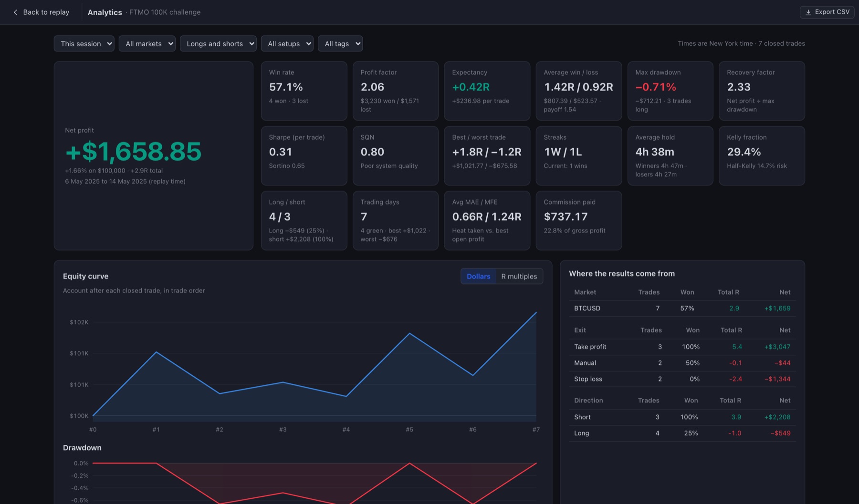Click the Profit factor 2.06 card

click(x=396, y=91)
